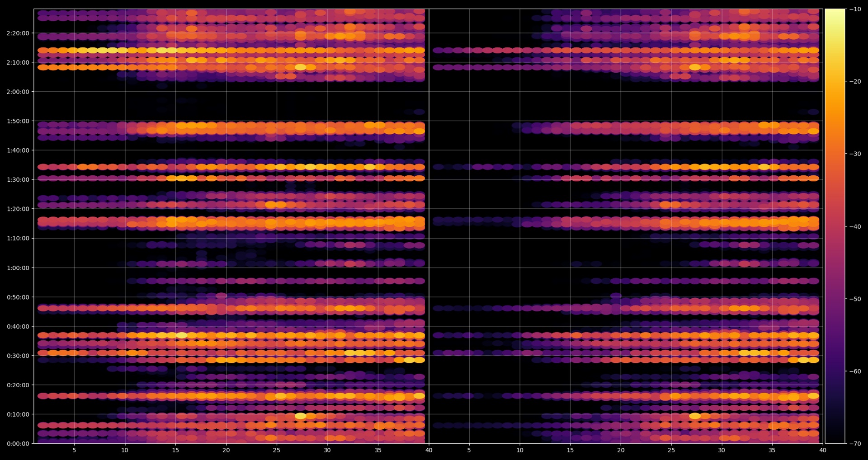Select the 0:10:00 time axis label
The width and height of the screenshot is (868, 460).
[x=18, y=414]
